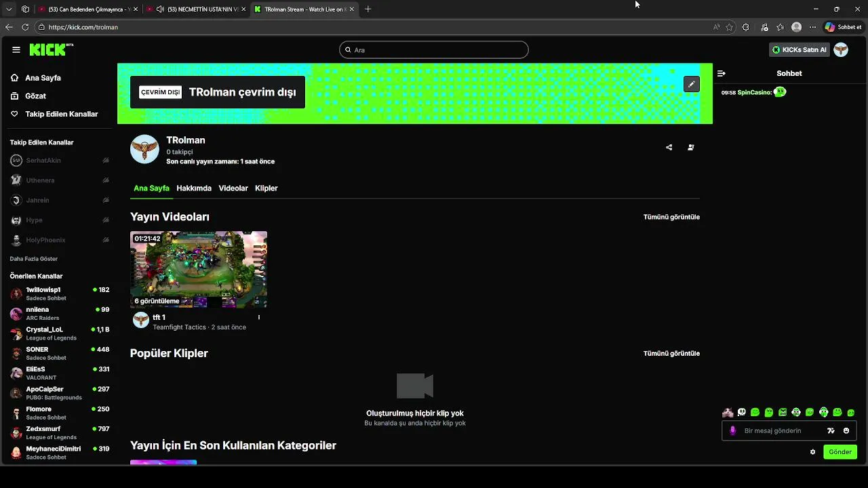Image resolution: width=868 pixels, height=488 pixels.
Task: Click the share channel icon
Action: (669, 147)
